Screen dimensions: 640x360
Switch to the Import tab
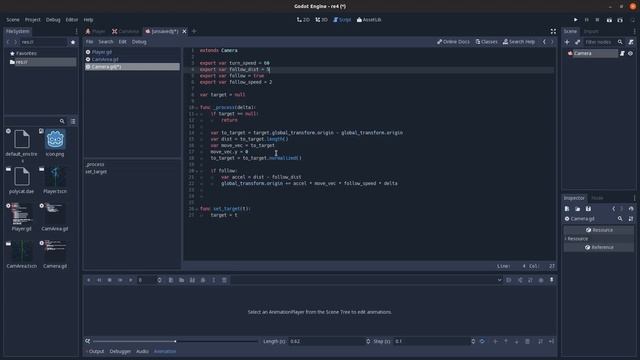pos(591,31)
